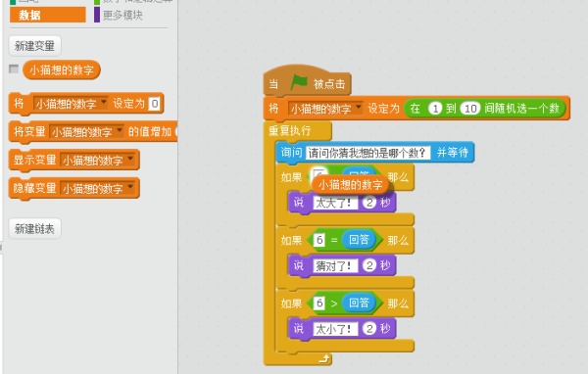Screen dimensions: 588x374
Task: Click the 新建链表 button
Action: 34,228
